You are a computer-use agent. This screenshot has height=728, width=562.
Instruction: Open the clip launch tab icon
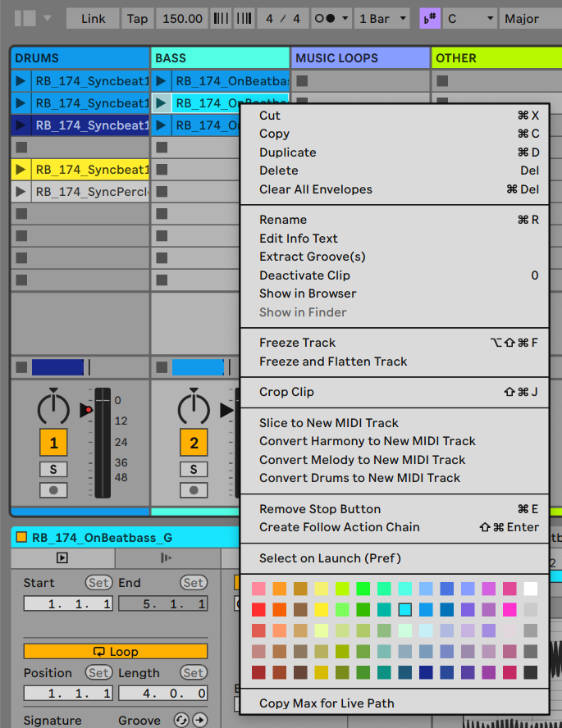click(x=62, y=558)
